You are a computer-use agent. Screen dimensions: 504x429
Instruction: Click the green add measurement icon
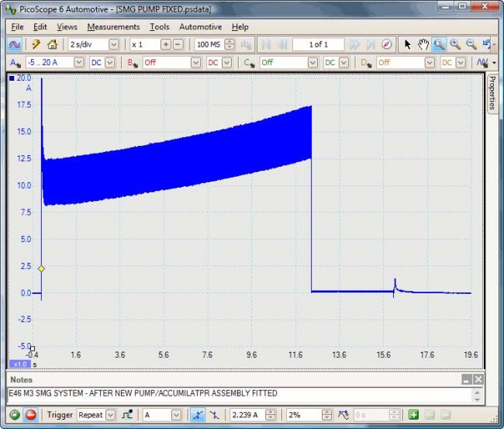pos(414,414)
